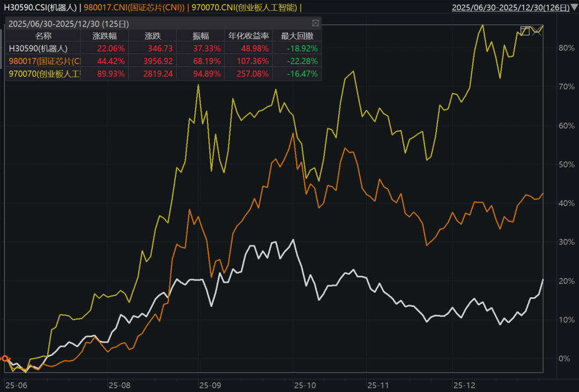This screenshot has width=579, height=392.
Task: Click the 25-10 label on the time axis
Action: click(x=306, y=385)
